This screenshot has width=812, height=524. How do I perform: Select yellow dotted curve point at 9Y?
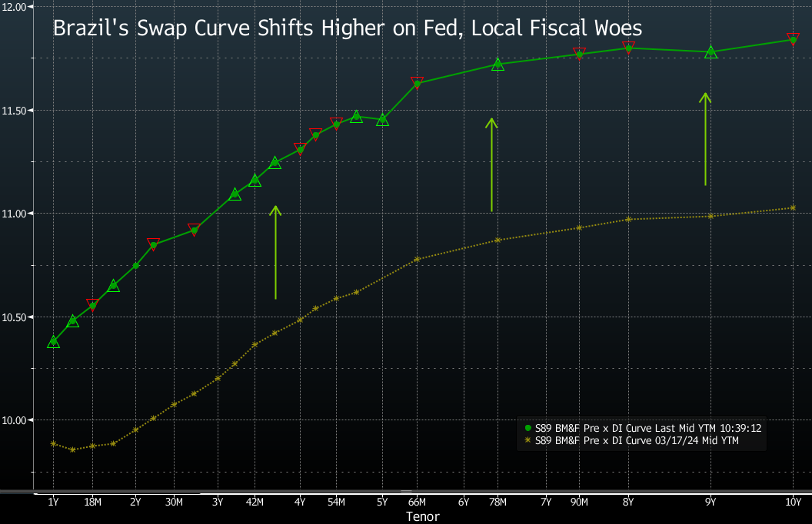coord(710,216)
